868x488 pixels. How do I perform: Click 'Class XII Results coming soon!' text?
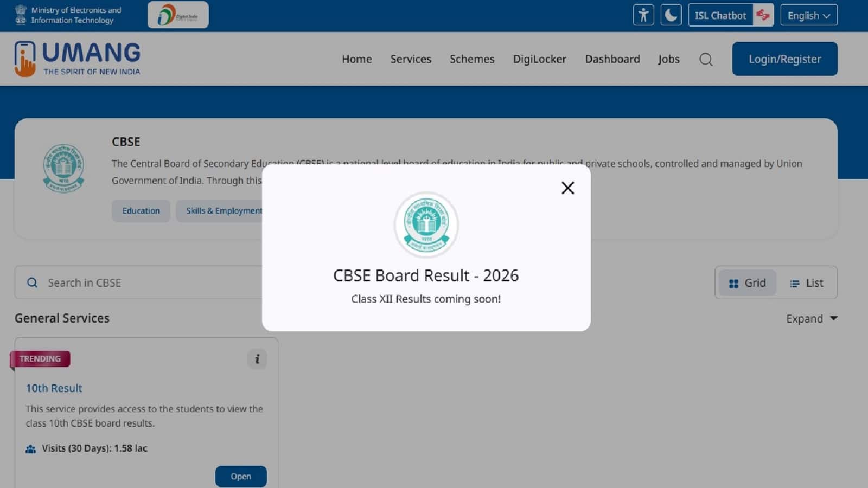click(x=426, y=299)
